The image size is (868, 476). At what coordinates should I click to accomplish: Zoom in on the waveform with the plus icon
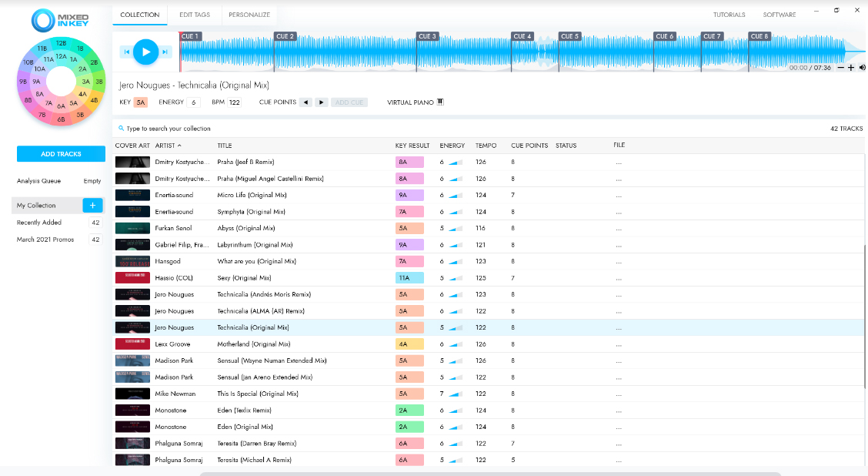[x=850, y=67]
